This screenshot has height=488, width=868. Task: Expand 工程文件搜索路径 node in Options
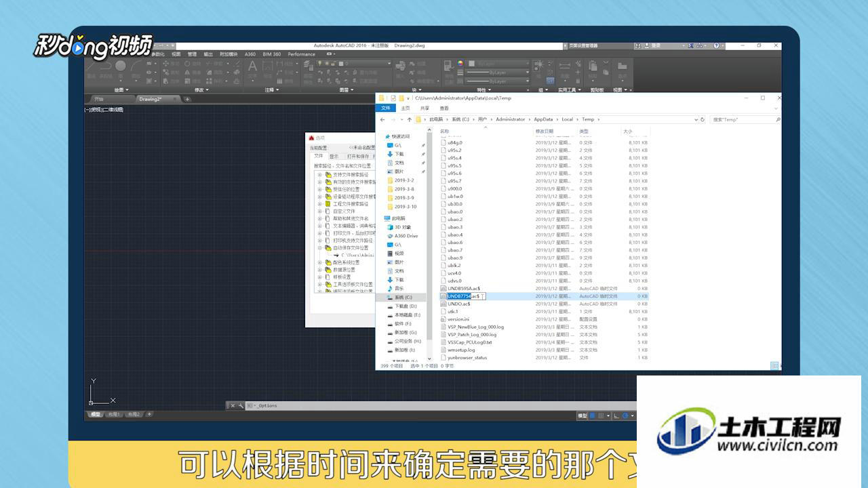[319, 204]
